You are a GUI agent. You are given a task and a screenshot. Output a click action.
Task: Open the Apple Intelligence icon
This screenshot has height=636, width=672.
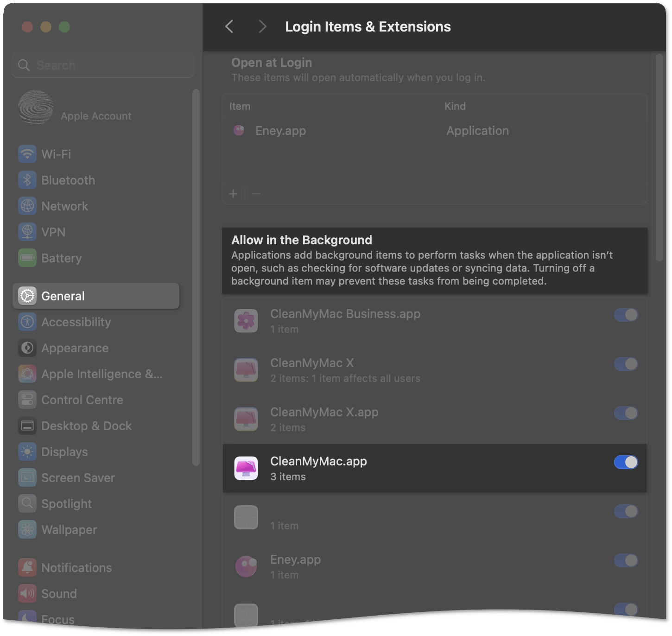27,374
